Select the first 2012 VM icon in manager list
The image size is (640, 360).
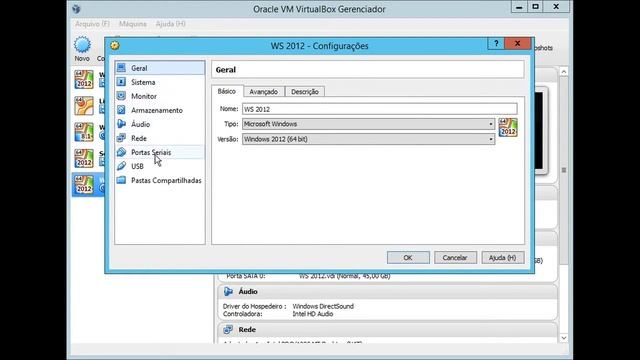tap(84, 79)
